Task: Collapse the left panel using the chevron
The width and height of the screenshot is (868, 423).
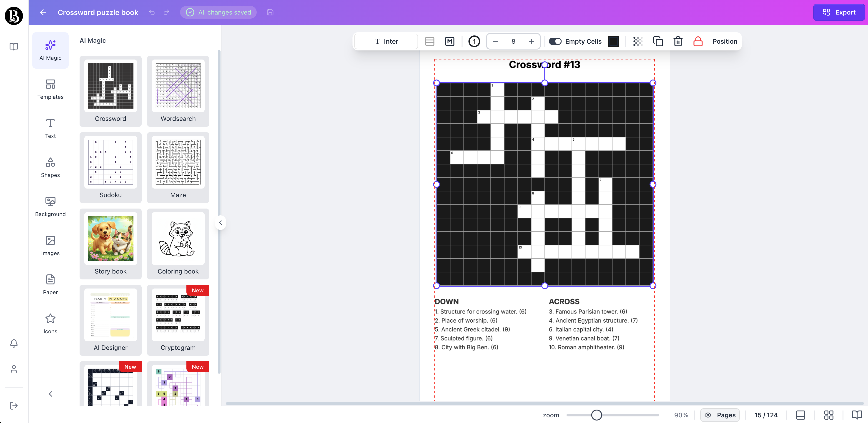Action: pyautogui.click(x=221, y=222)
